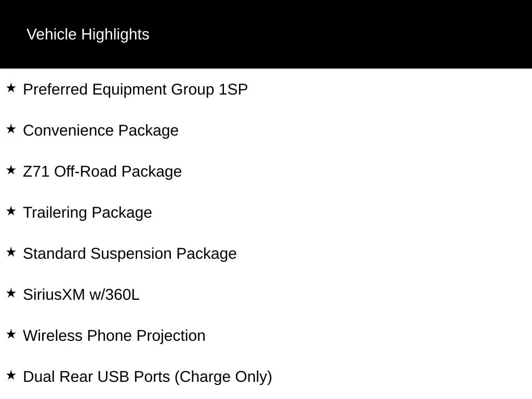Click the SiriusXM w/360L entry
This screenshot has height=399, width=532.
point(82,295)
